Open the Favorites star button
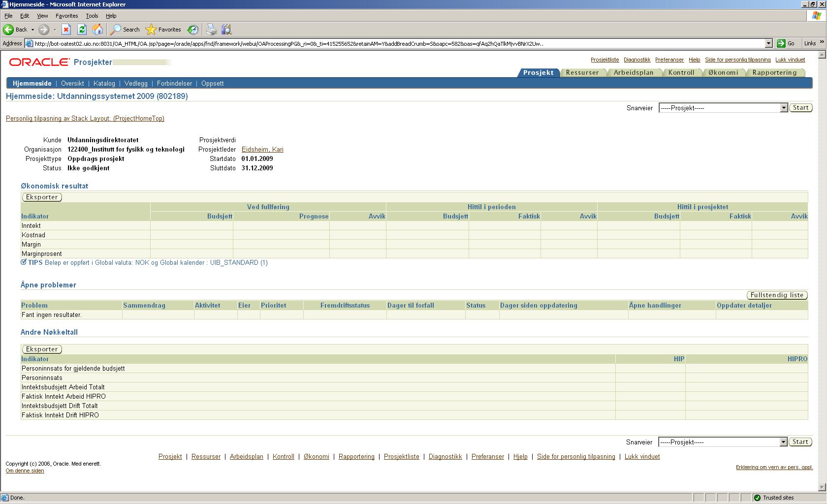Screen dimensions: 827x504 click(163, 30)
